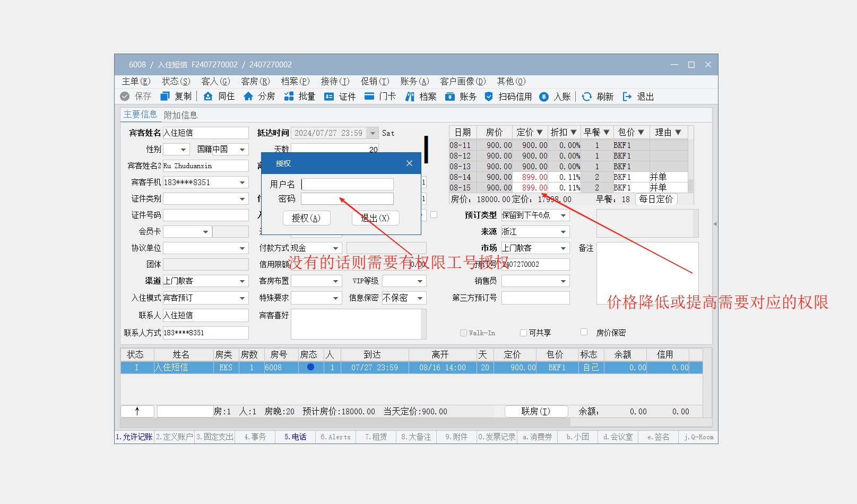The width and height of the screenshot is (857, 504).
Task: Click the 刷新 refresh icon
Action: click(x=587, y=97)
